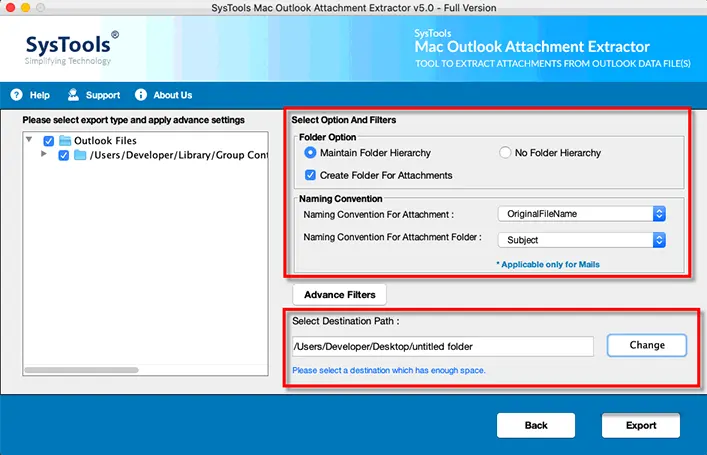Image resolution: width=707 pixels, height=455 pixels.
Task: Click the yellow minimize window button
Action: point(25,7)
